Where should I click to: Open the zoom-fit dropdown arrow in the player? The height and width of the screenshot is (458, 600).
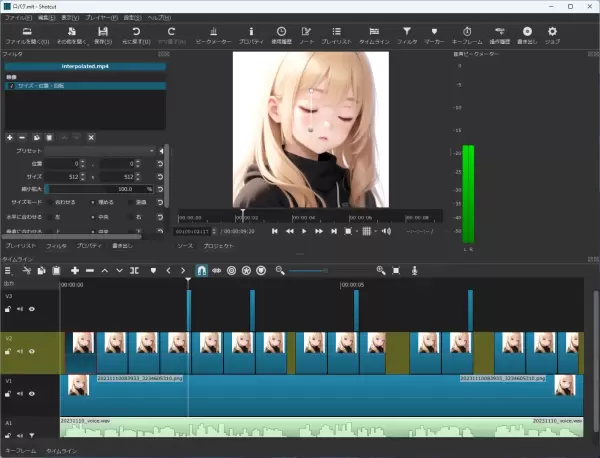point(357,231)
